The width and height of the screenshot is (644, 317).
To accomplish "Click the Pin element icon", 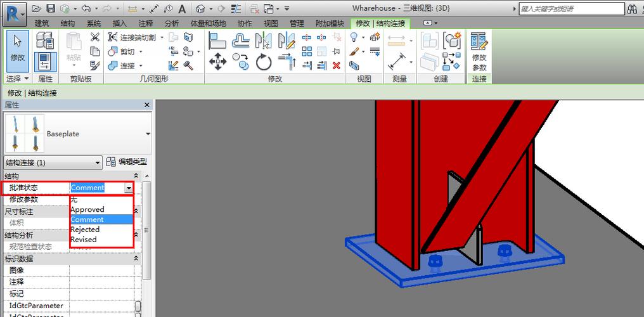I will (337, 51).
